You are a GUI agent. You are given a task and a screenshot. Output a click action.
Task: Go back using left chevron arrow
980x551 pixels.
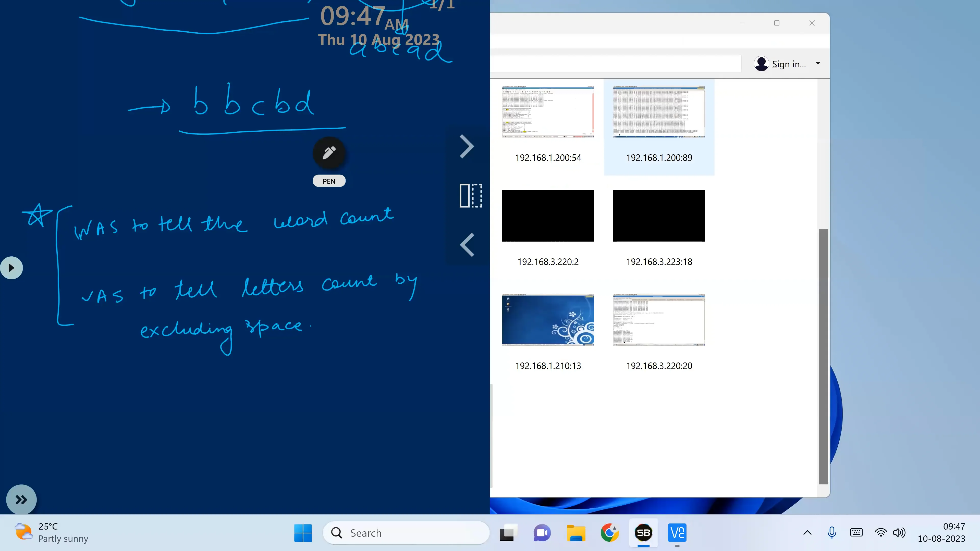pyautogui.click(x=467, y=245)
